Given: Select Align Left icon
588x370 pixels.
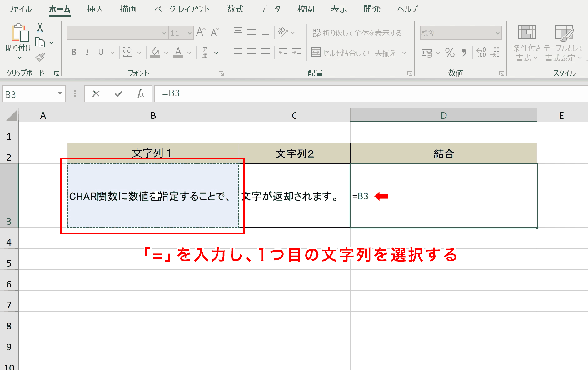Looking at the screenshot, I should point(238,52).
